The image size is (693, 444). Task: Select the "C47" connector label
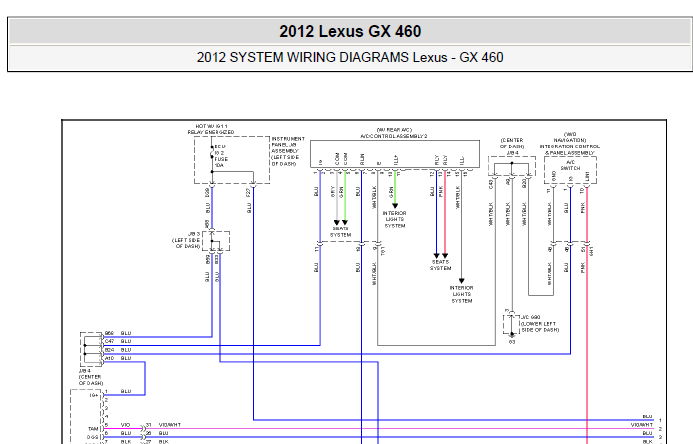[109, 341]
